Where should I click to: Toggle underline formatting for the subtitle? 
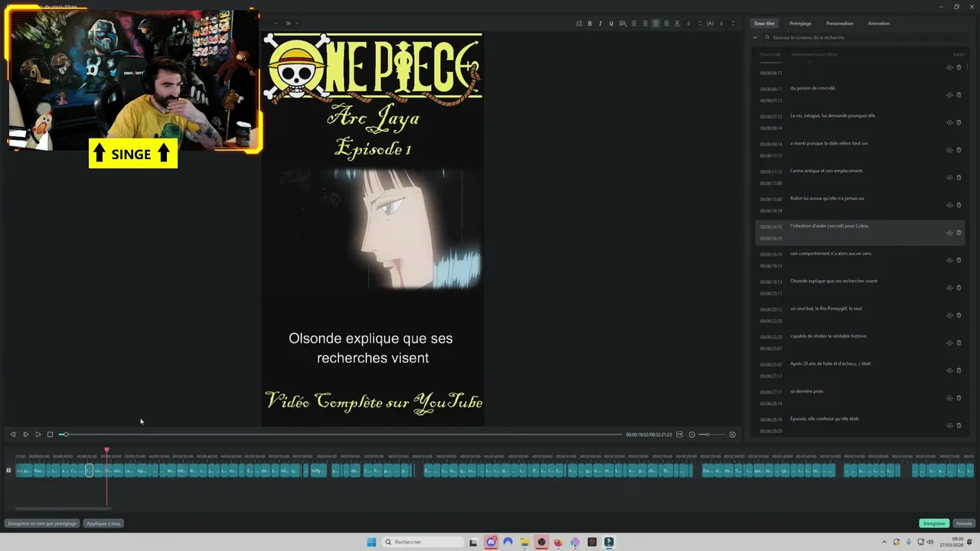611,24
